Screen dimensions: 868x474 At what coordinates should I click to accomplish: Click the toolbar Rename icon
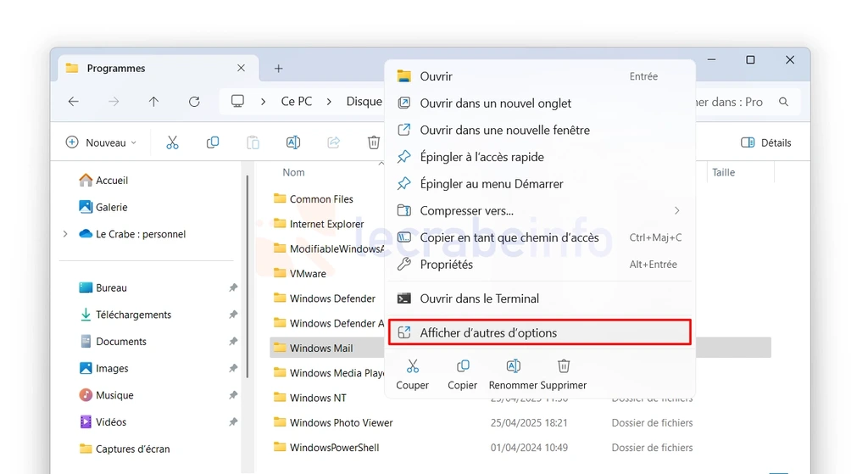(293, 142)
